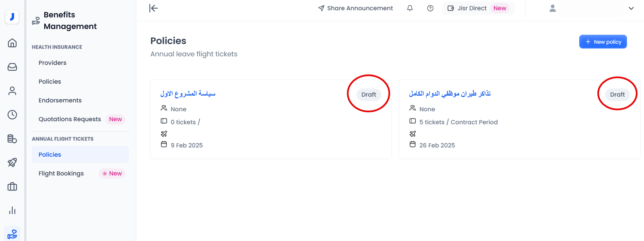The image size is (644, 241).
Task: Select the Benefits Management hand-heart icon
Action: (x=12, y=234)
